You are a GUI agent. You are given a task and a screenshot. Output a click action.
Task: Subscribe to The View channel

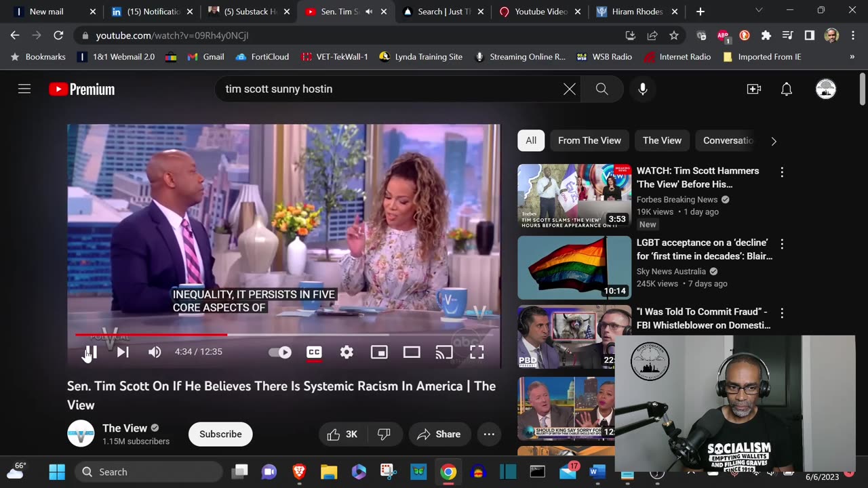point(220,434)
